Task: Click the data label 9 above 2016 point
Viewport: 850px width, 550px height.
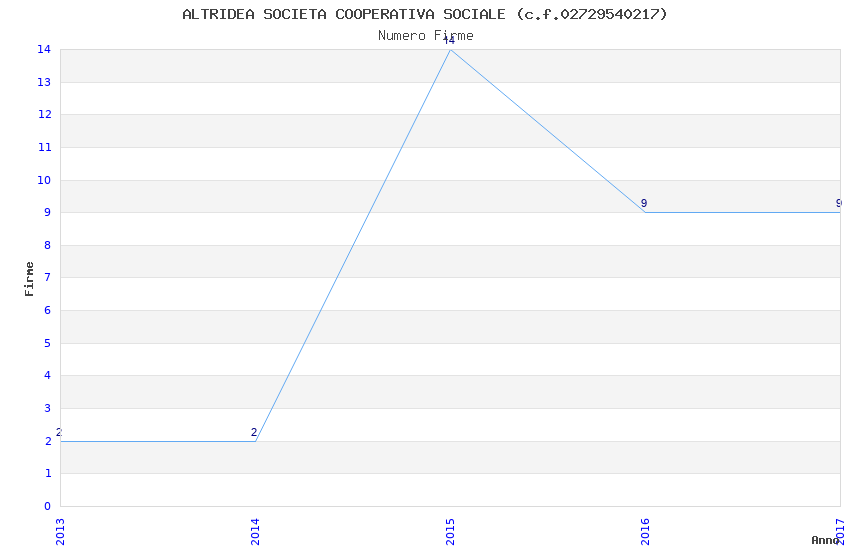Action: 644,203
